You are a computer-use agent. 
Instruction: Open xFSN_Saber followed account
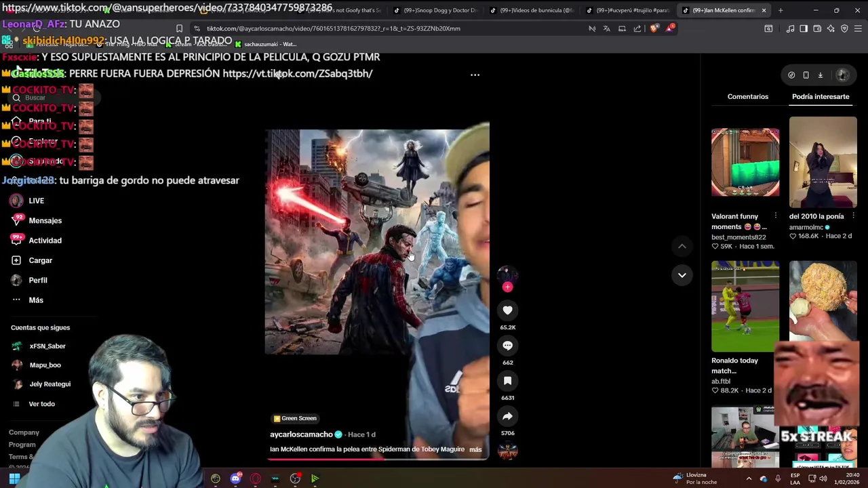tap(39, 346)
